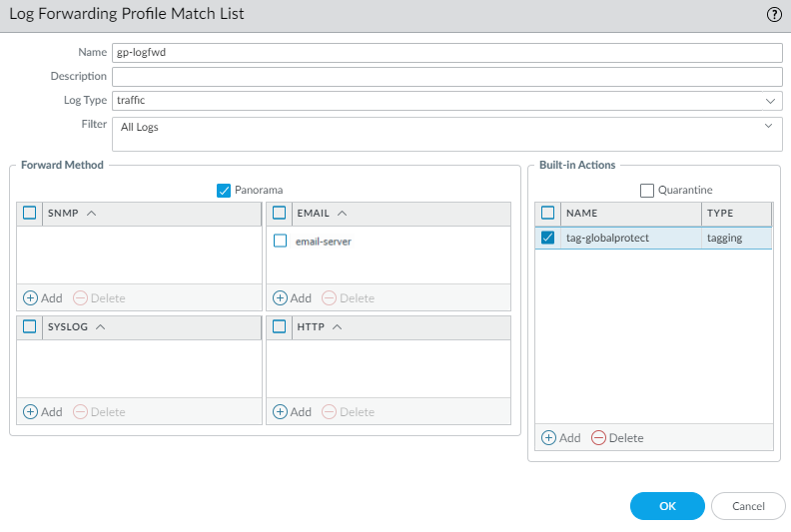The height and width of the screenshot is (532, 791).
Task: Expand the Filter dropdown
Action: click(768, 126)
